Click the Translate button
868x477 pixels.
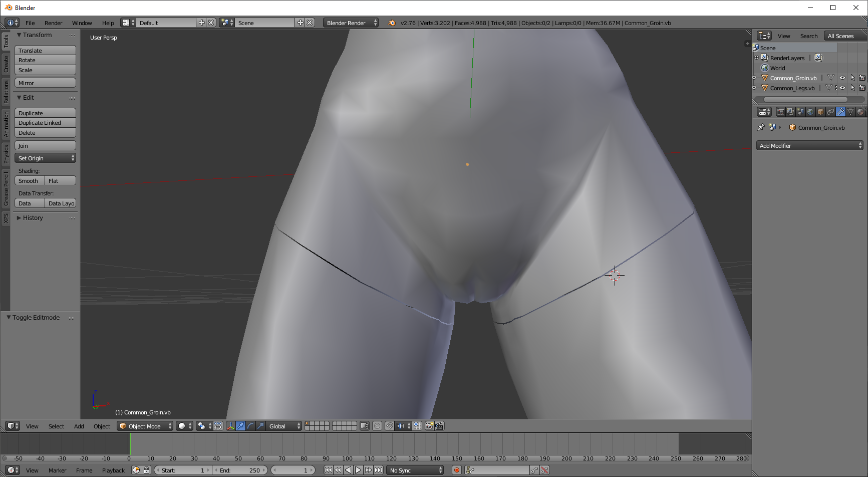tap(45, 50)
